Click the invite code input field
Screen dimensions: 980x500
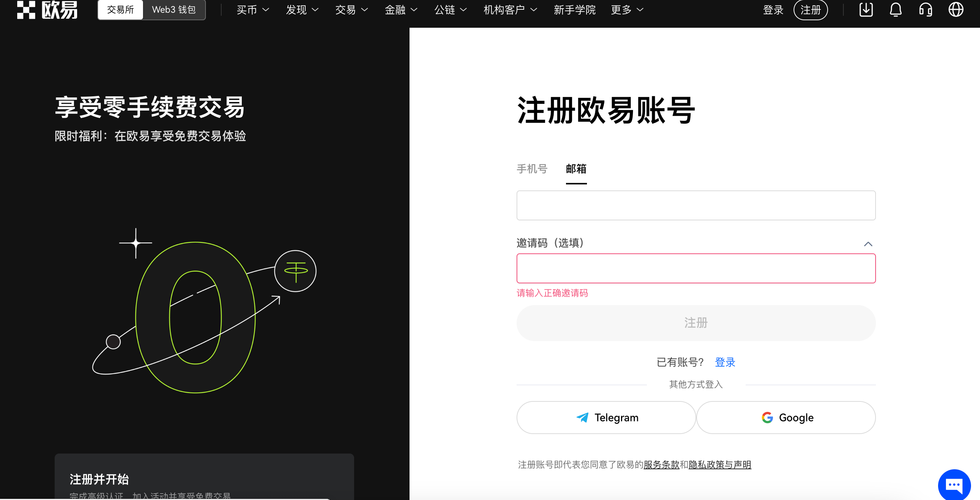pos(696,268)
